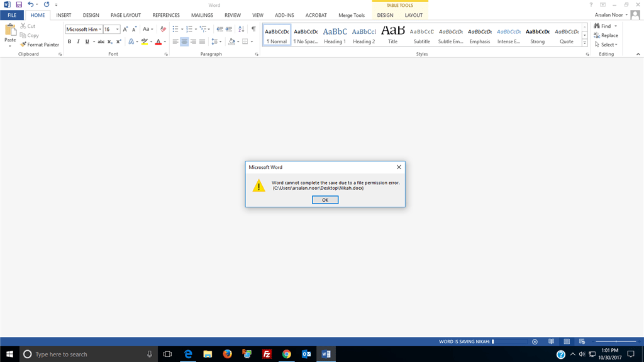Open FileZilla from the Windows taskbar
The width and height of the screenshot is (644, 362).
267,354
